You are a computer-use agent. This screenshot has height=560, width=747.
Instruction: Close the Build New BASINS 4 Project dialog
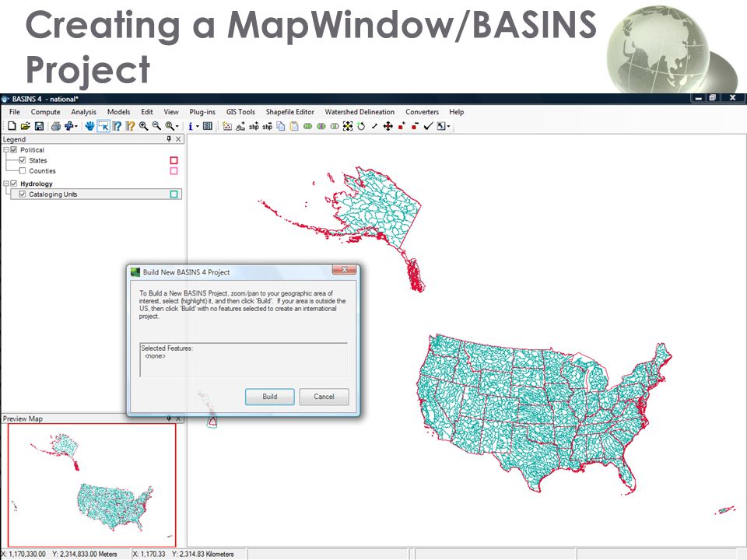(x=345, y=270)
